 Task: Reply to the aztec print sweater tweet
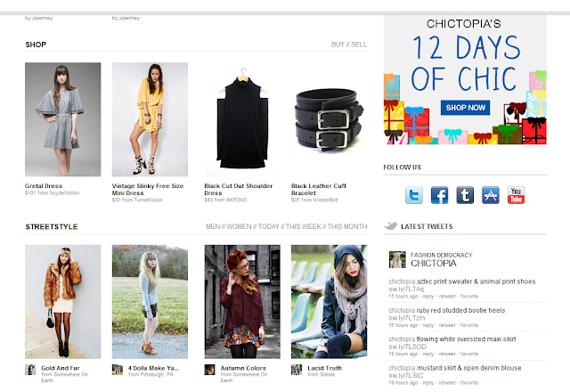click(428, 297)
